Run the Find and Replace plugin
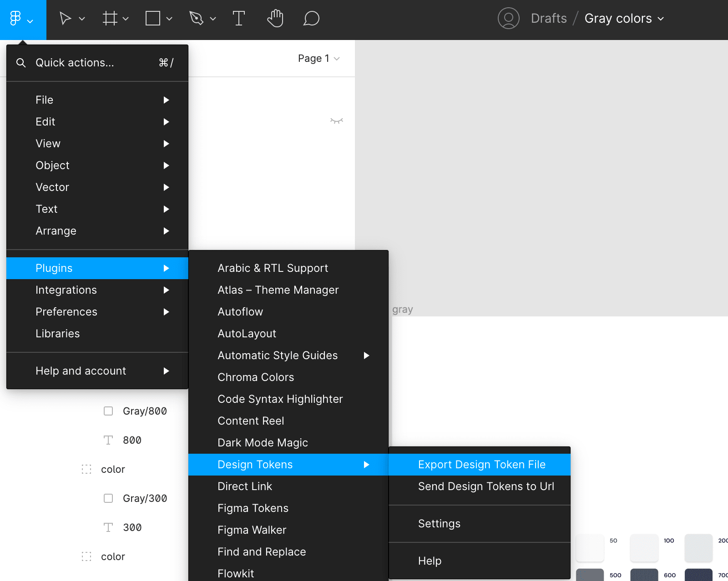 pyautogui.click(x=288, y=552)
